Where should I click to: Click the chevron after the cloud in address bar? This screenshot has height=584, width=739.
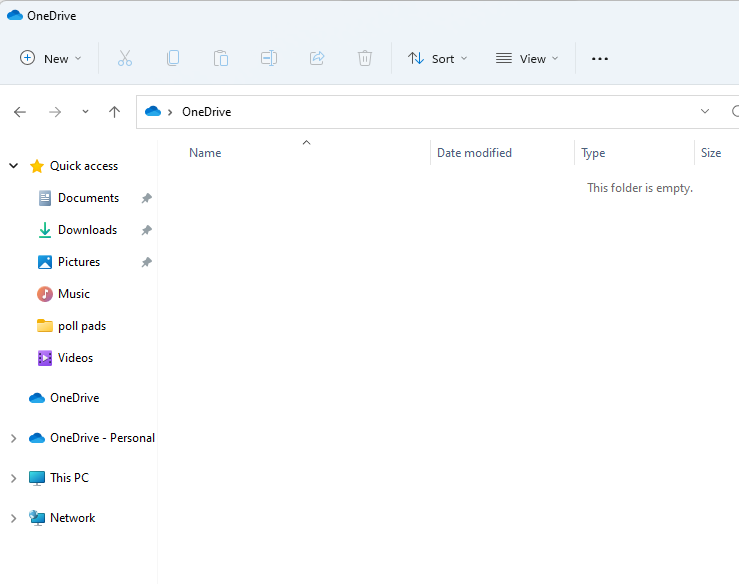170,112
